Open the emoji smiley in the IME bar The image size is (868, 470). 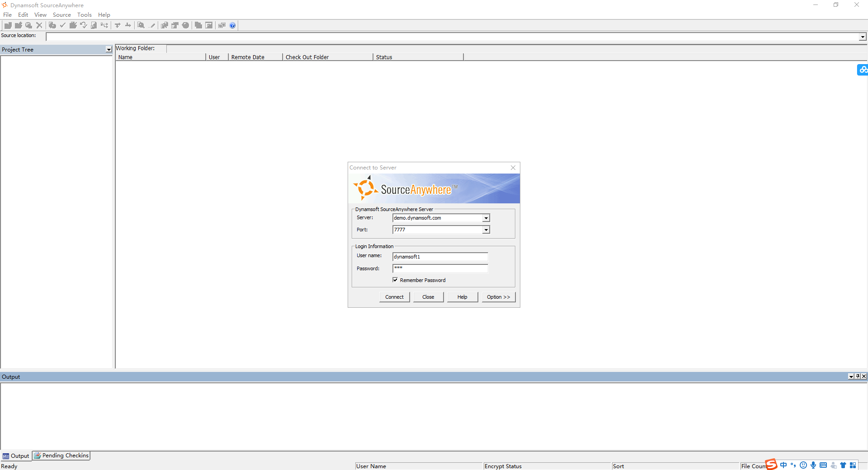point(803,465)
